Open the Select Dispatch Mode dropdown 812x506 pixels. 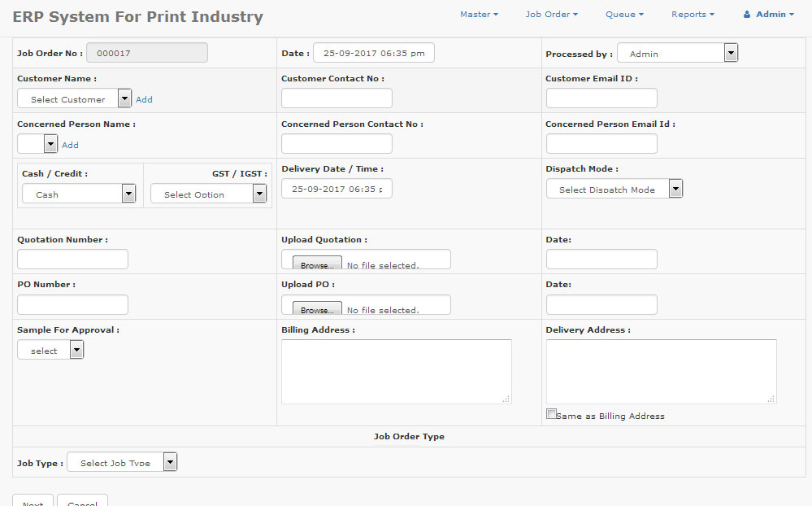pyautogui.click(x=614, y=189)
